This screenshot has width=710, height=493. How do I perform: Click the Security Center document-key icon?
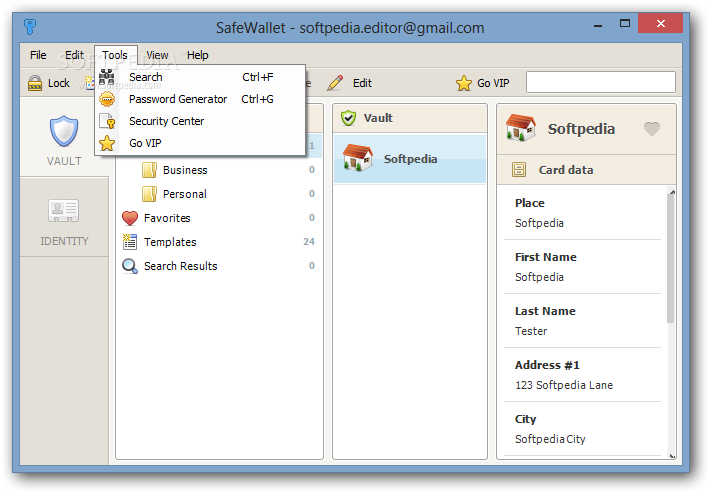[107, 121]
